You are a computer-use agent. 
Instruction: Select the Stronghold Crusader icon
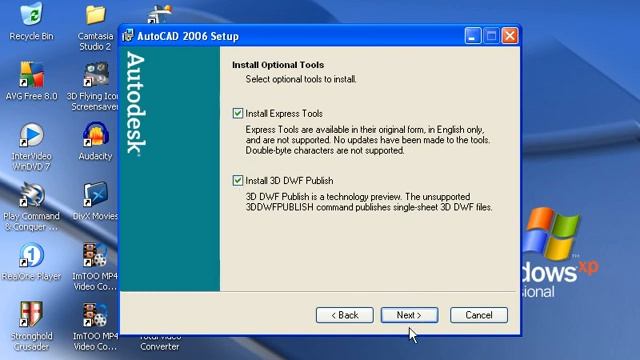click(31, 314)
